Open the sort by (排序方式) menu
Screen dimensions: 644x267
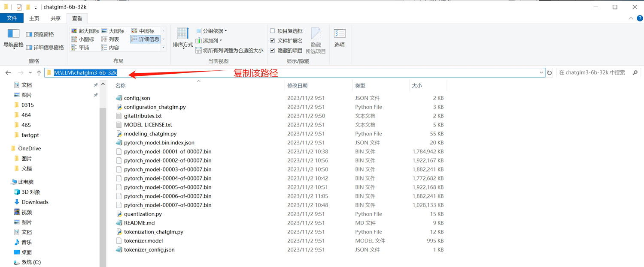(183, 39)
